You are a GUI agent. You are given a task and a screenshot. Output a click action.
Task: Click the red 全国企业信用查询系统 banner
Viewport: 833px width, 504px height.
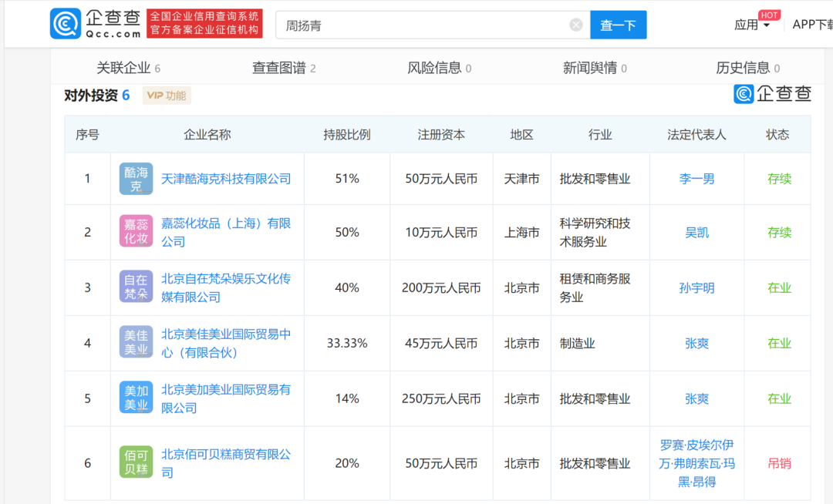[x=204, y=24]
